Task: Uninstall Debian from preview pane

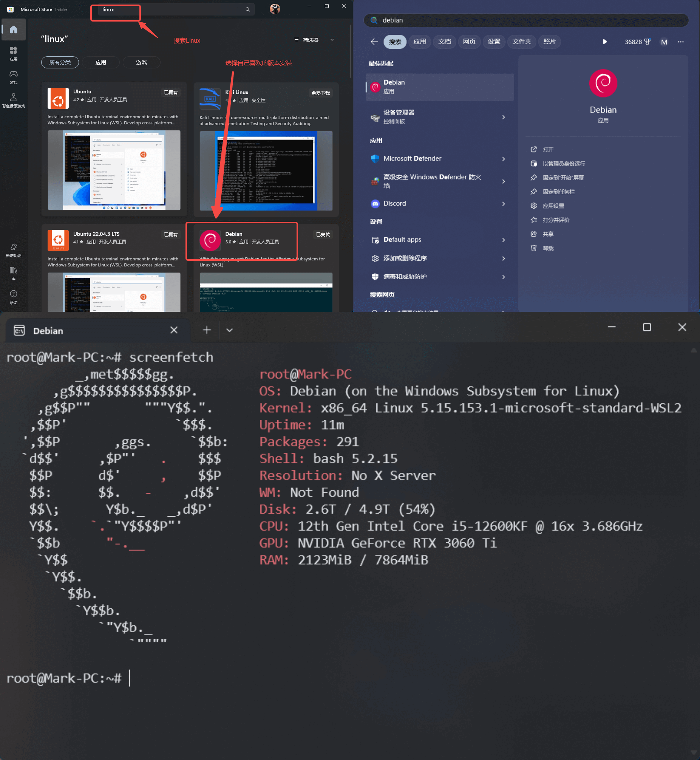Action: [548, 248]
